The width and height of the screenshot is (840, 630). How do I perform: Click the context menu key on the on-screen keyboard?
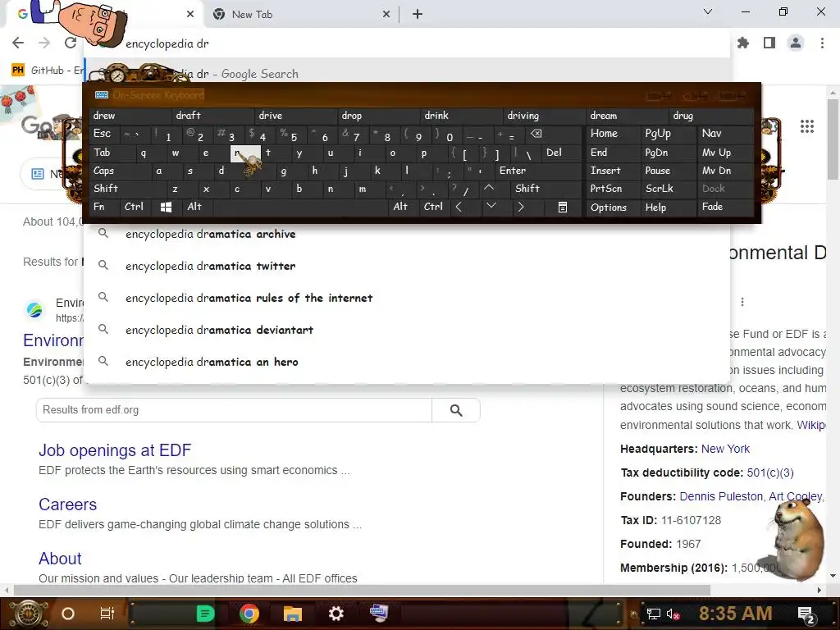(x=563, y=208)
